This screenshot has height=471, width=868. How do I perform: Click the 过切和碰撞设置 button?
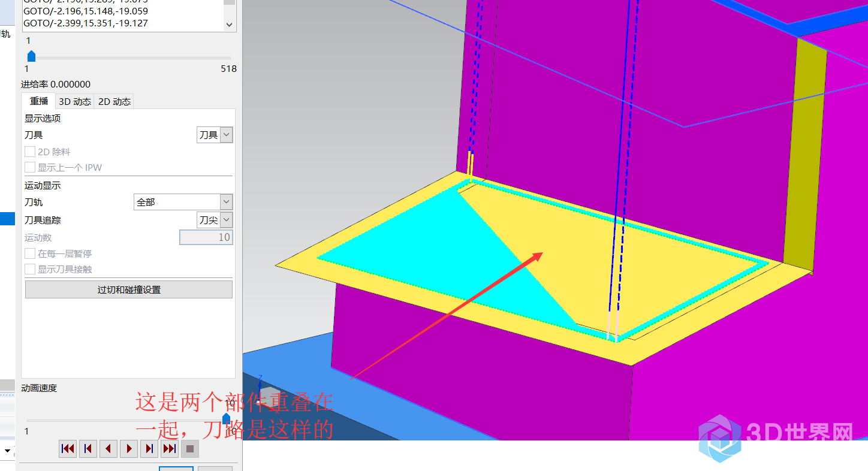[129, 289]
